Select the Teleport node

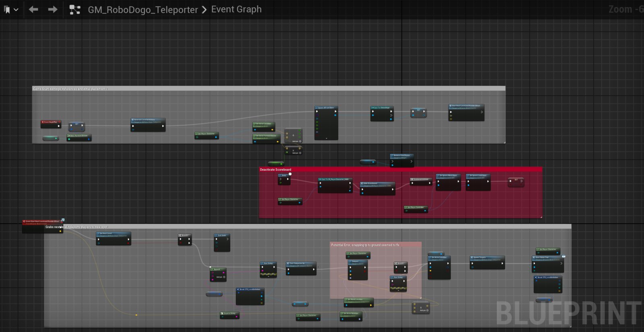point(357,270)
